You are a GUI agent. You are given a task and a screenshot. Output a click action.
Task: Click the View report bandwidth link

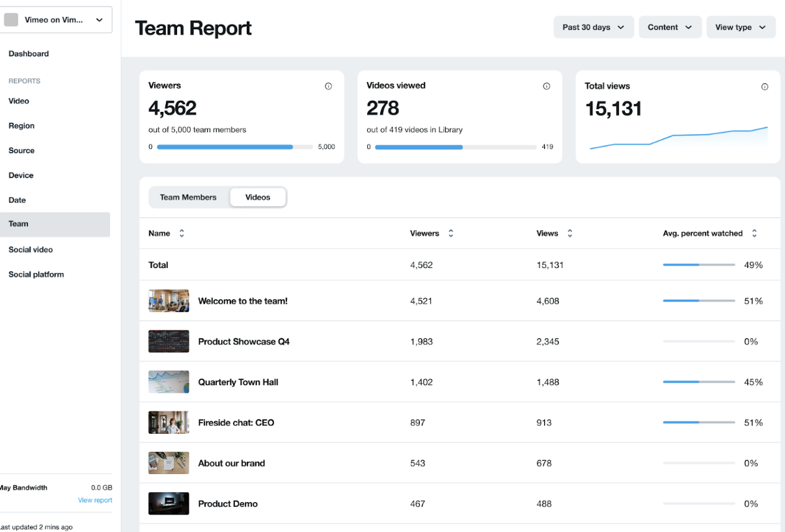95,500
